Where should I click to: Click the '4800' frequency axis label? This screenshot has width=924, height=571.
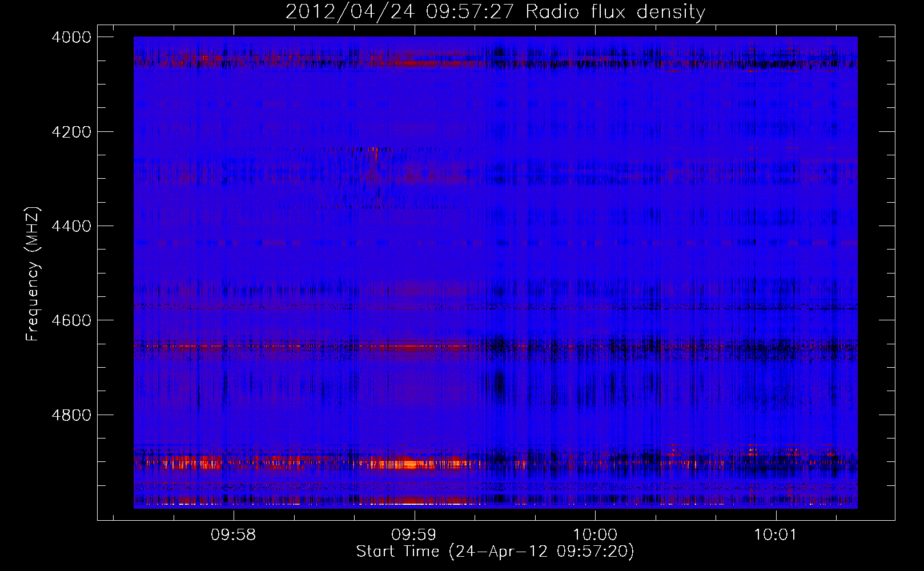pos(71,415)
